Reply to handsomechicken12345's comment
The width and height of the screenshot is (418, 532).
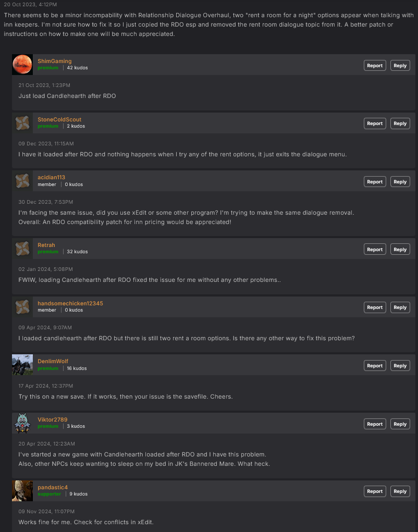400,307
